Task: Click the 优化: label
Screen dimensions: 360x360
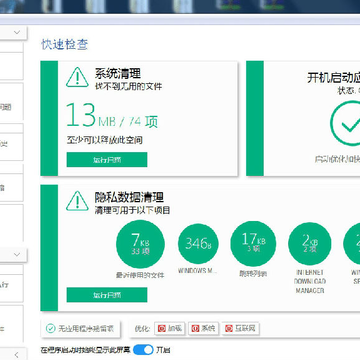Action: 142,329
